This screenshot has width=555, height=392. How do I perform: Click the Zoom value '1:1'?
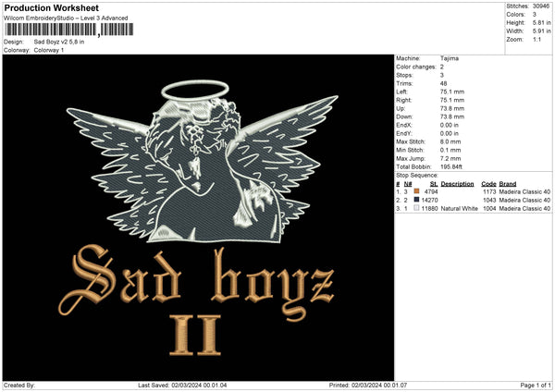pyautogui.click(x=536, y=39)
